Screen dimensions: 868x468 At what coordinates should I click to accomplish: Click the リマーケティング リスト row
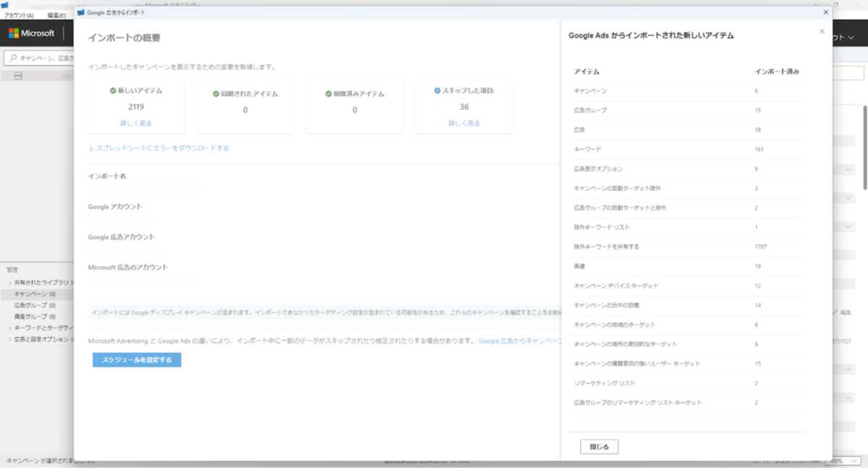tap(687, 383)
